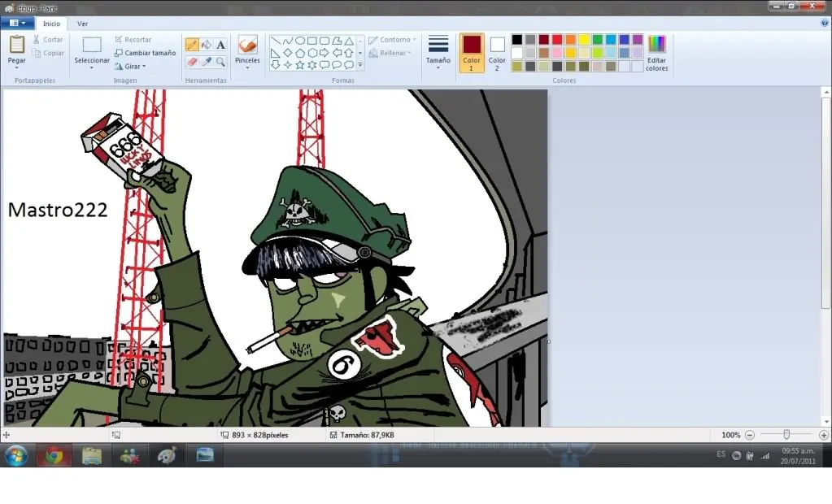
Task: Open the Rellenar fill dropdown
Action: 390,53
